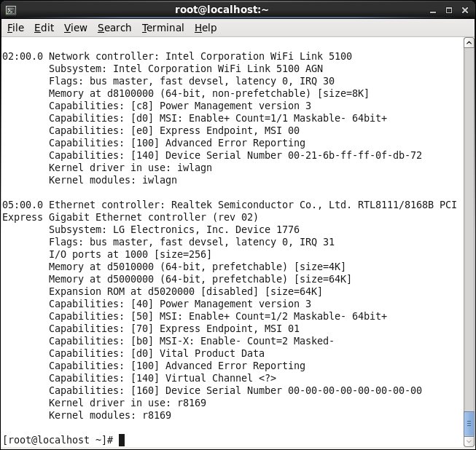Click 'Memory at d5000000' line
Image resolution: width=476 pixels, height=450 pixels.
200,280
